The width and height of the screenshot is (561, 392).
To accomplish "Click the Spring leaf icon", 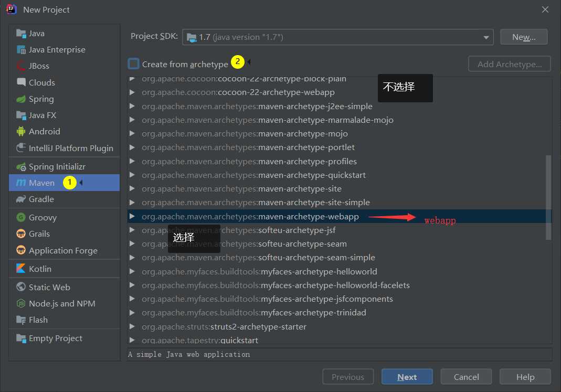I will (21, 99).
